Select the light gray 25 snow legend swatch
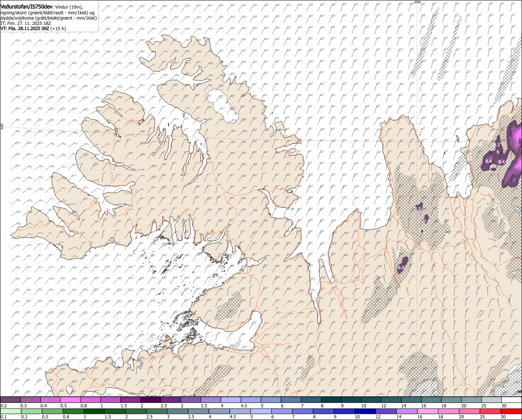 click(492, 400)
